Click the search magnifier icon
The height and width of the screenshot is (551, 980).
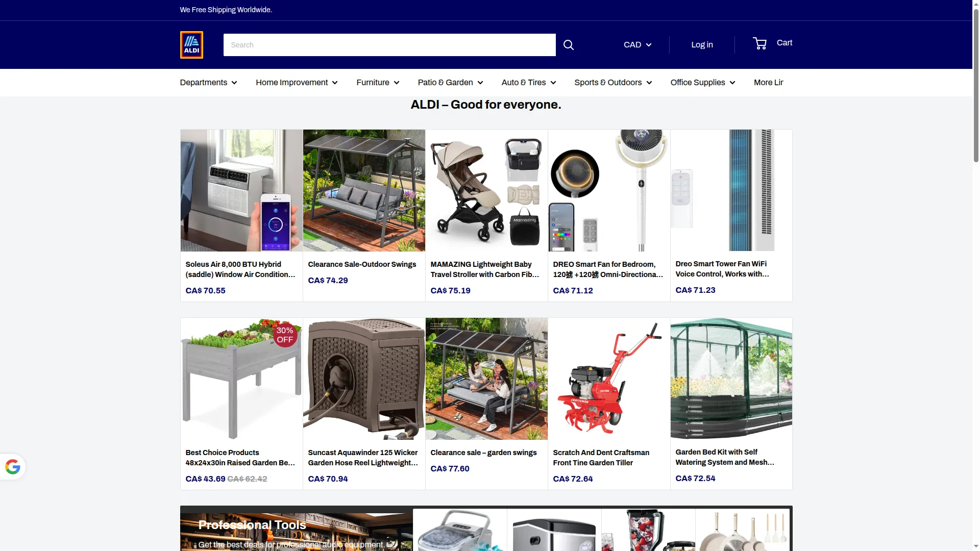pyautogui.click(x=568, y=45)
